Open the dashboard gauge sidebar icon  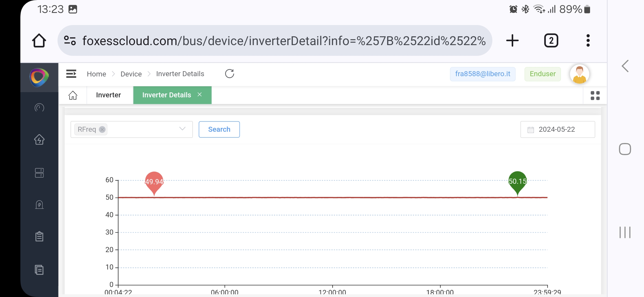tap(39, 108)
